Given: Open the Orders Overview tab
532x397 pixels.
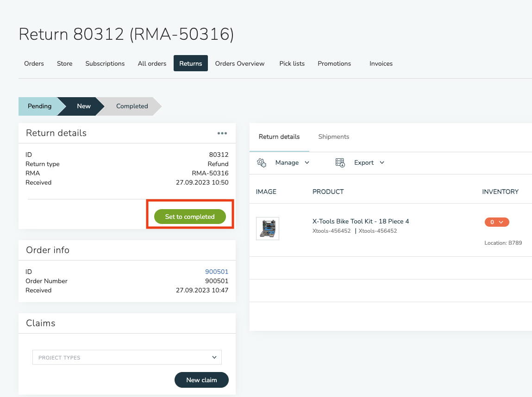Looking at the screenshot, I should [239, 63].
